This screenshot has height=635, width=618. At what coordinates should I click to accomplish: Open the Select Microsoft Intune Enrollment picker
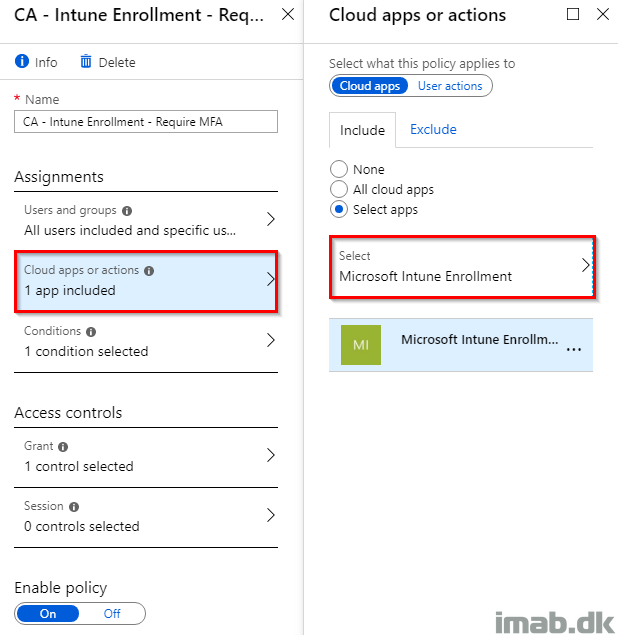462,267
